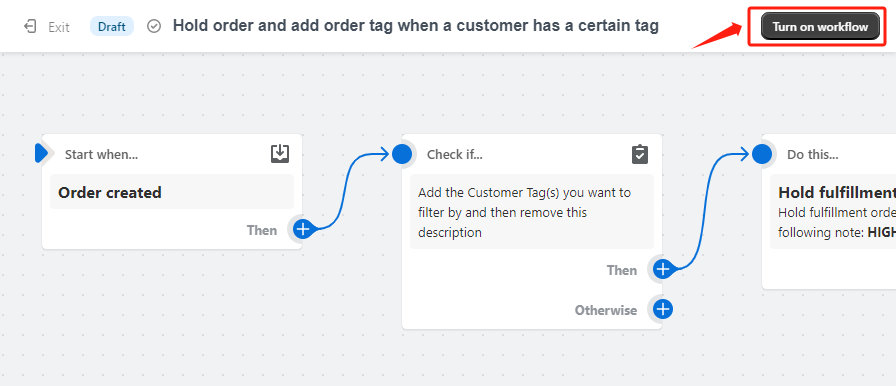Click the blue trigger start marker
The height and width of the screenshot is (386, 896).
click(41, 153)
